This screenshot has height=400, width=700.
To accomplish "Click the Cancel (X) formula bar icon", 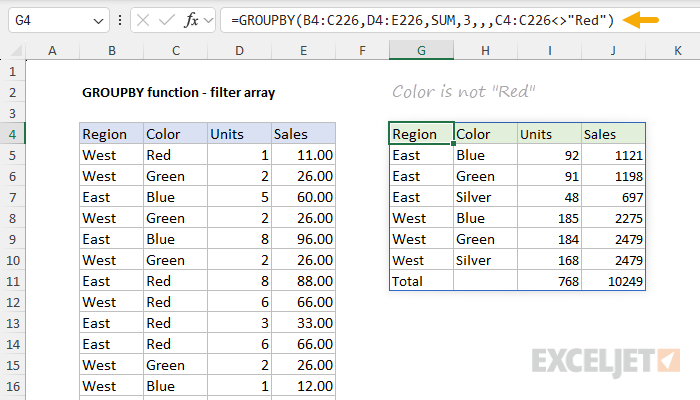I will 143,20.
